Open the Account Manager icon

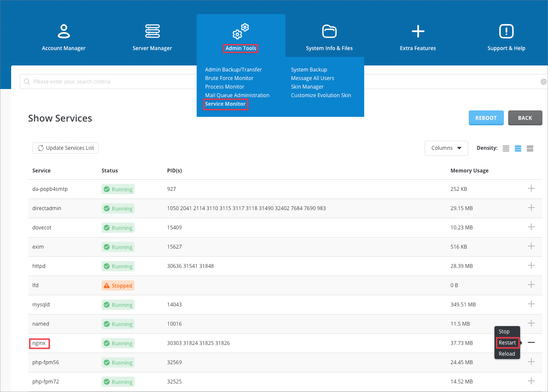coord(63,31)
